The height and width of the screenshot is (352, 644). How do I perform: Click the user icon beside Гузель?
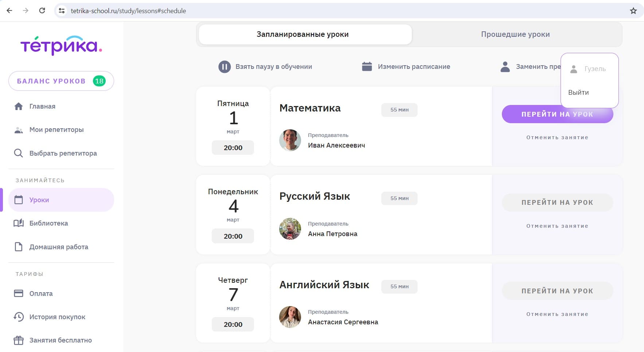click(x=574, y=69)
